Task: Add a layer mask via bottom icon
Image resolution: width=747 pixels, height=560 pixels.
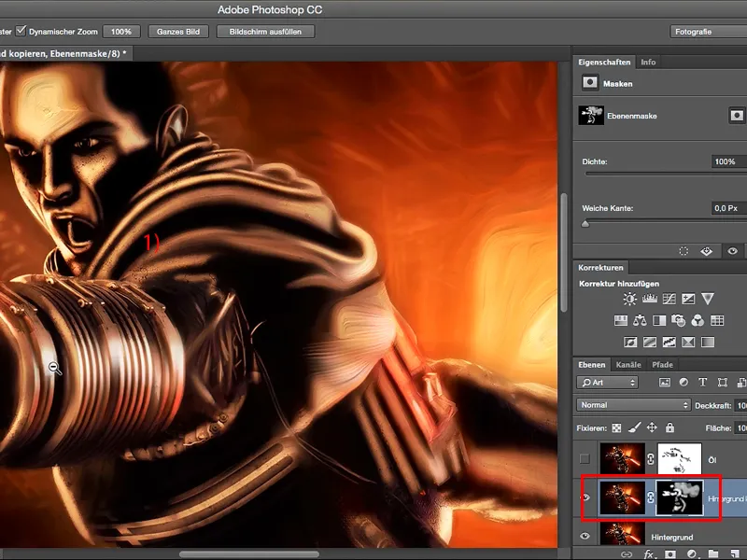Action: (670, 554)
